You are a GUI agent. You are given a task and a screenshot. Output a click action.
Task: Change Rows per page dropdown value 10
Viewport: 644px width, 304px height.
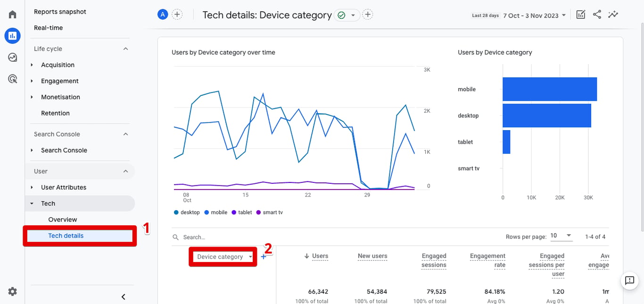[x=561, y=236]
